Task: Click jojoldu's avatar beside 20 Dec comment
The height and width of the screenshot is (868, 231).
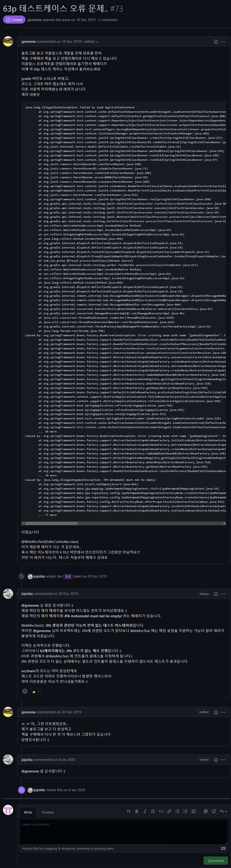Action: pyautogui.click(x=8, y=594)
